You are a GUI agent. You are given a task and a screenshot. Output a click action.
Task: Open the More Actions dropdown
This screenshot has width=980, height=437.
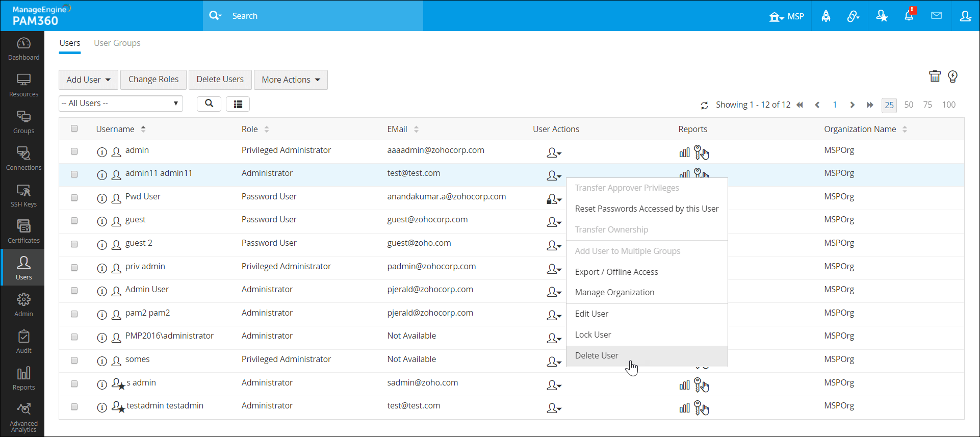coord(291,80)
